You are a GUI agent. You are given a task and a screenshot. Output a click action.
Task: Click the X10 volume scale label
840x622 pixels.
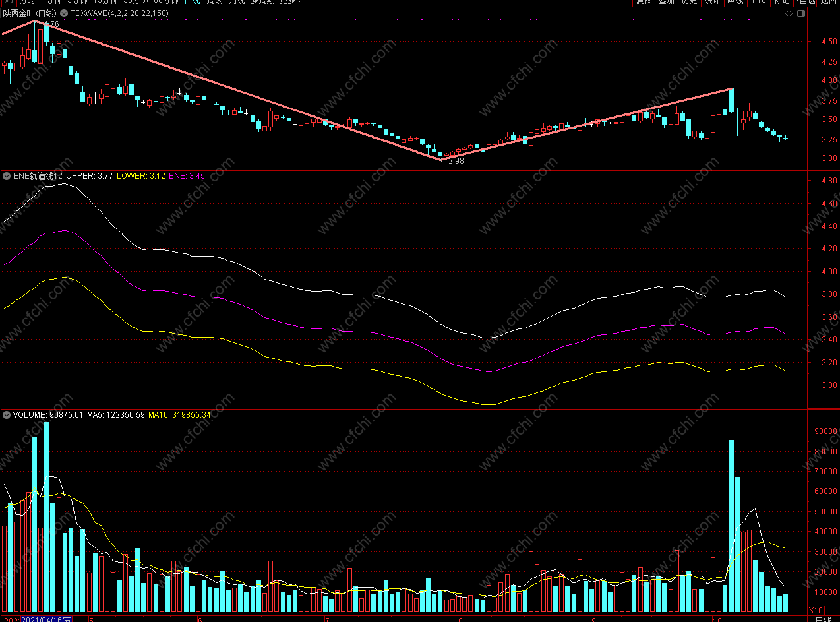pyautogui.click(x=816, y=610)
